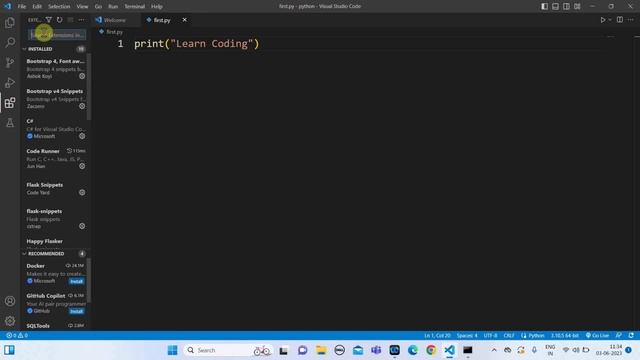
Task: Select the Python interpreter version in the status bar
Action: click(565, 336)
